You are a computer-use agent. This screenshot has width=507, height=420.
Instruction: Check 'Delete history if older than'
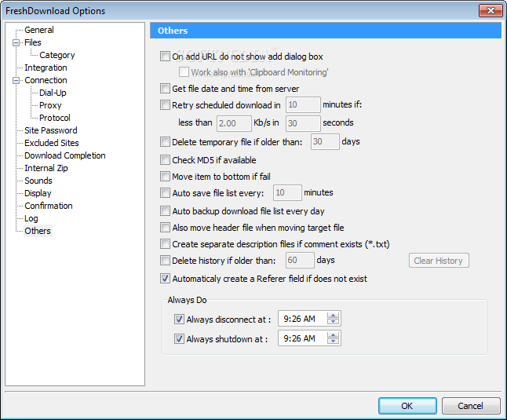click(x=165, y=261)
